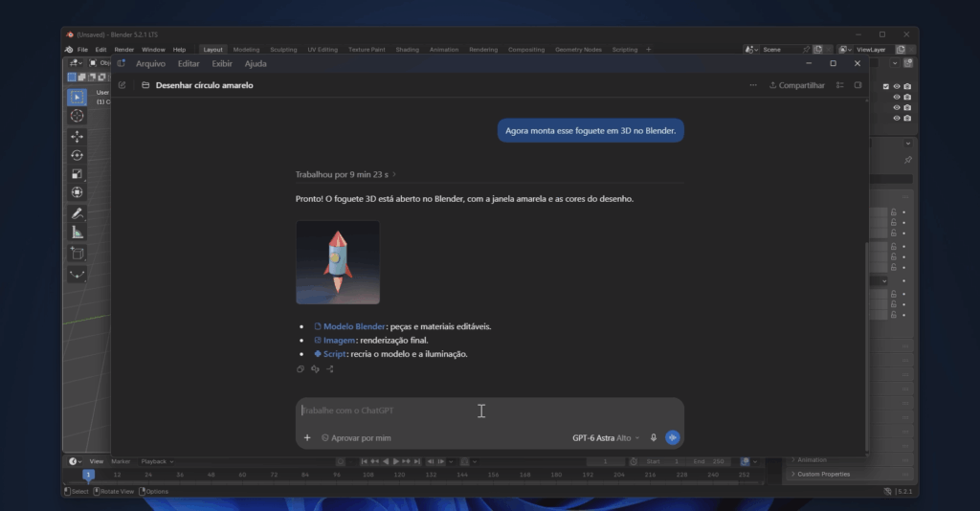Viewport: 980px width, 511px height.
Task: Toggle visibility eye on third outliner row
Action: (x=896, y=107)
